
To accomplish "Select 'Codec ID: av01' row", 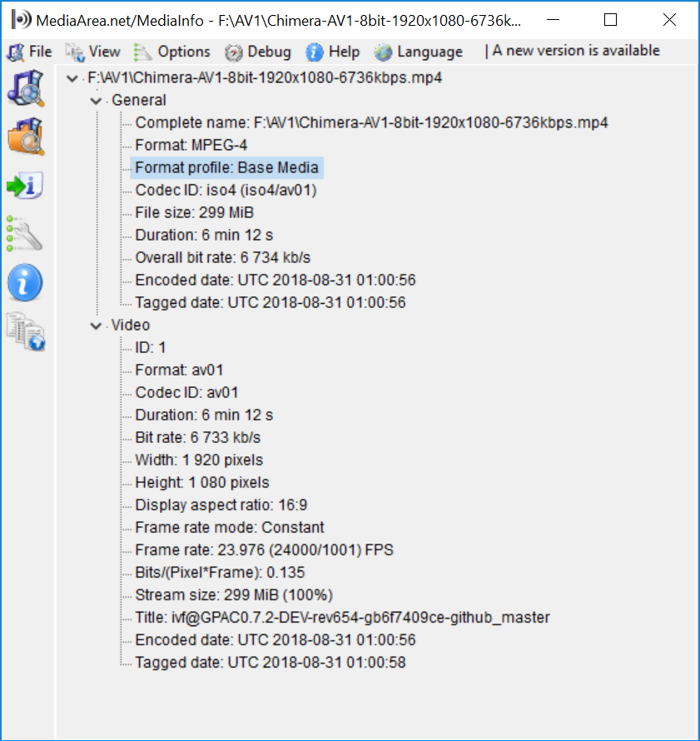I will pyautogui.click(x=186, y=393).
